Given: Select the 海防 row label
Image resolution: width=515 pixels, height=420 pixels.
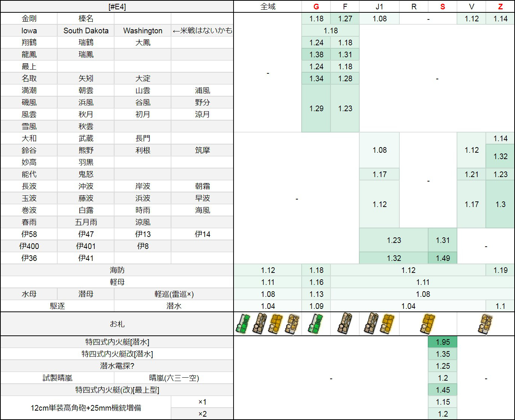Looking at the screenshot, I should pyautogui.click(x=117, y=270).
